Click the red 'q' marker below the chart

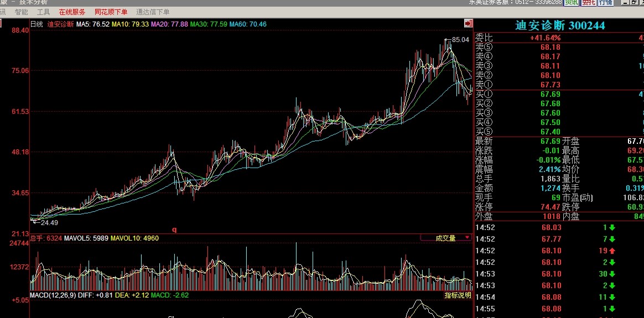[x=174, y=230]
